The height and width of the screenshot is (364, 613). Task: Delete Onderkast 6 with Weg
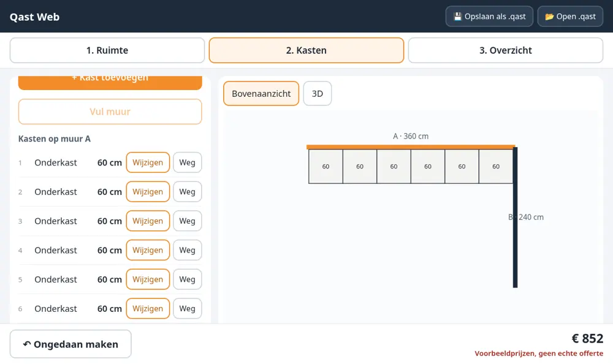click(187, 308)
